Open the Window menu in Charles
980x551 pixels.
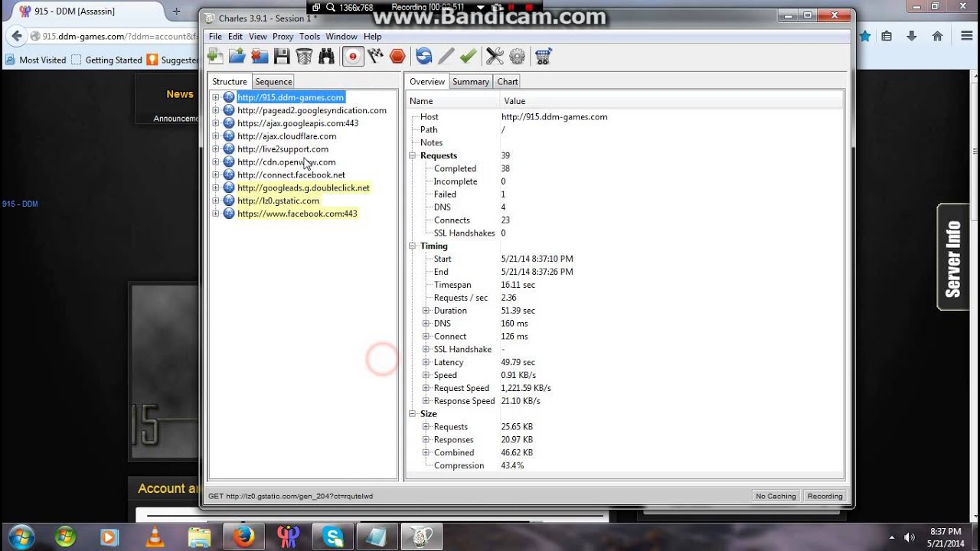point(341,36)
